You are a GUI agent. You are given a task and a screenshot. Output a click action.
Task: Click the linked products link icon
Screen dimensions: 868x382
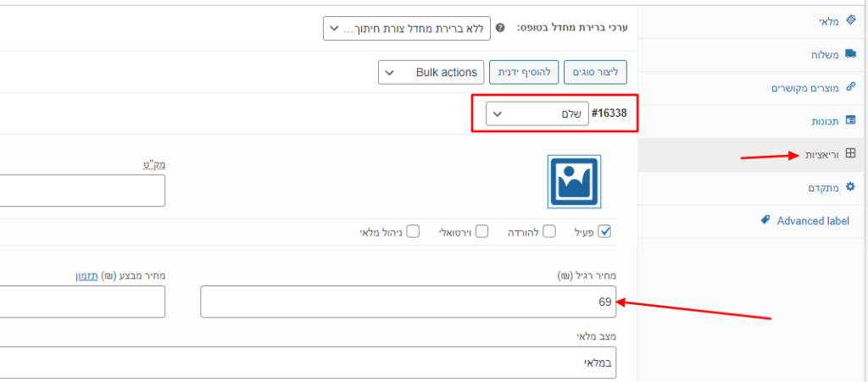[x=851, y=87]
